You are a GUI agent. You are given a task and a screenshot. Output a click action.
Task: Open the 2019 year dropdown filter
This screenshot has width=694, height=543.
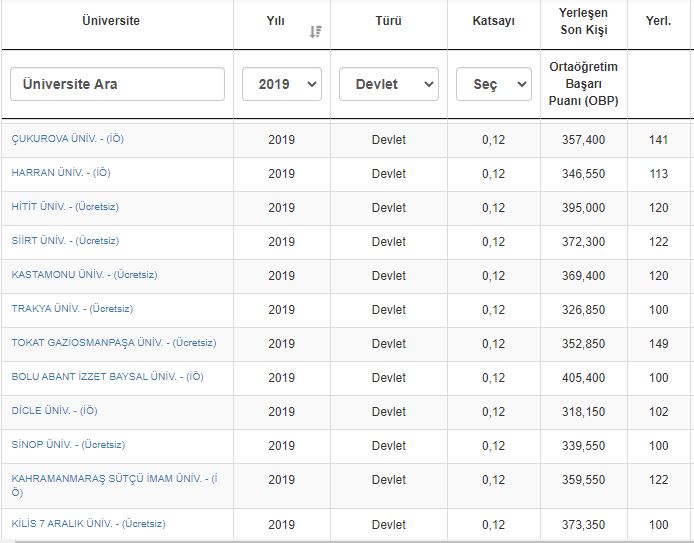point(282,84)
